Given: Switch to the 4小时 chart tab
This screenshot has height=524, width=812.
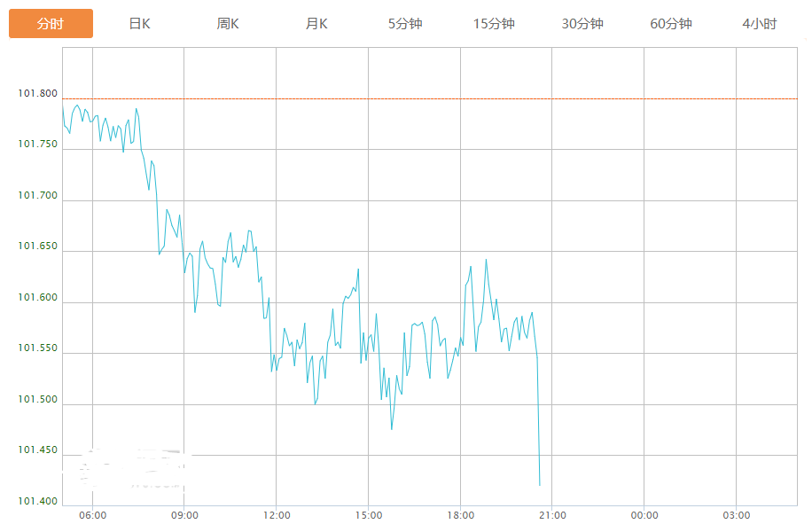Looking at the screenshot, I should [760, 24].
